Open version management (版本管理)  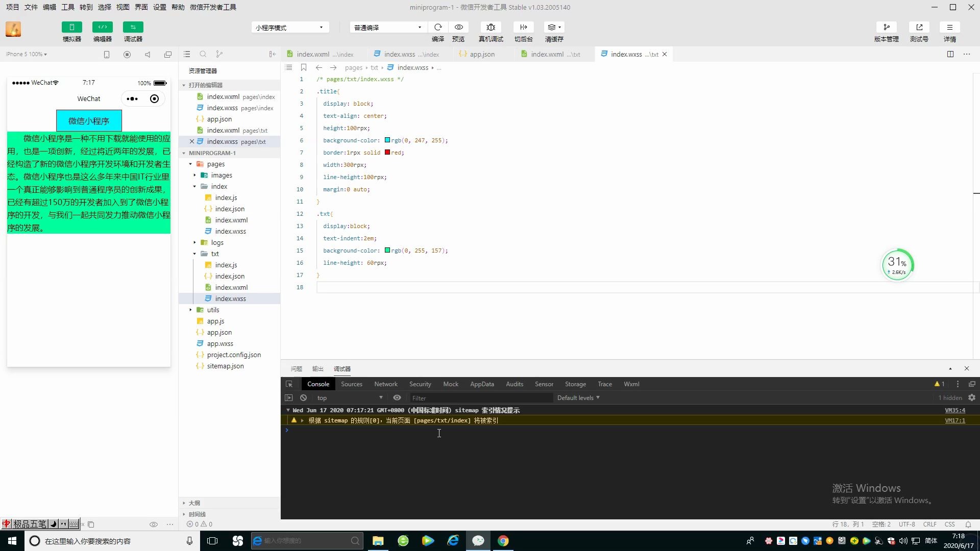(x=886, y=28)
